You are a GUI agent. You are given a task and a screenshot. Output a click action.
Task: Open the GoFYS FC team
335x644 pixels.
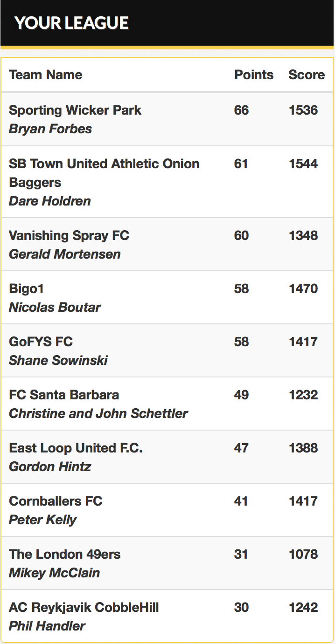coord(41,342)
